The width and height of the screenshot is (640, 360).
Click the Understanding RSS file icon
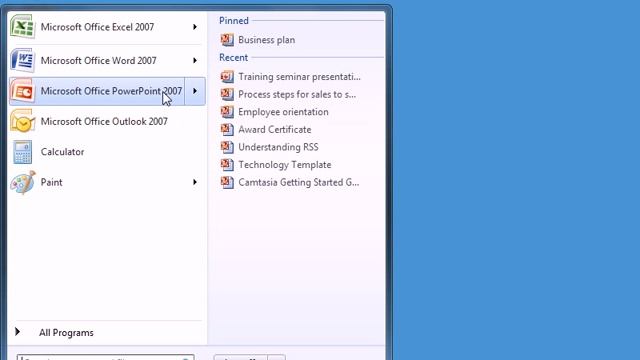pos(227,147)
